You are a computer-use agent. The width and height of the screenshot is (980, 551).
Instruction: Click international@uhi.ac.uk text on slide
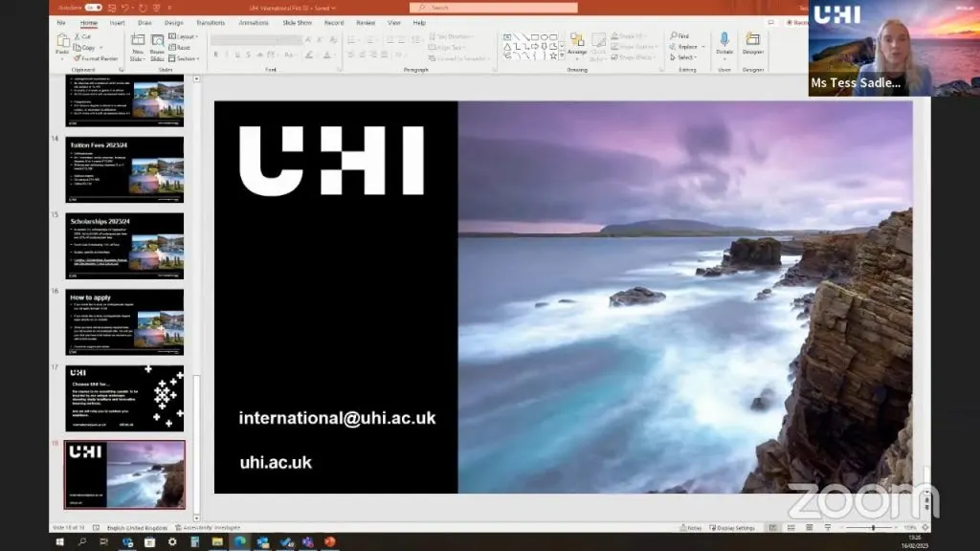pyautogui.click(x=337, y=418)
